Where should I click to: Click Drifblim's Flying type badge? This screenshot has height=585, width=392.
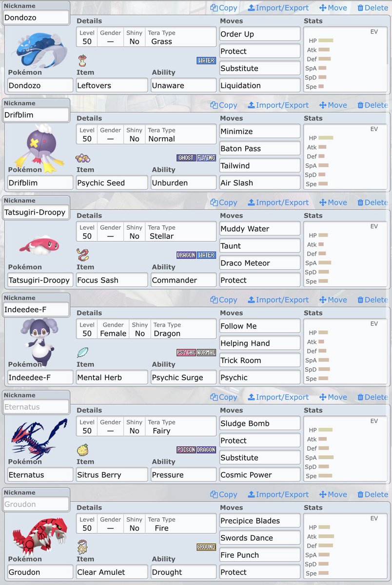(206, 158)
